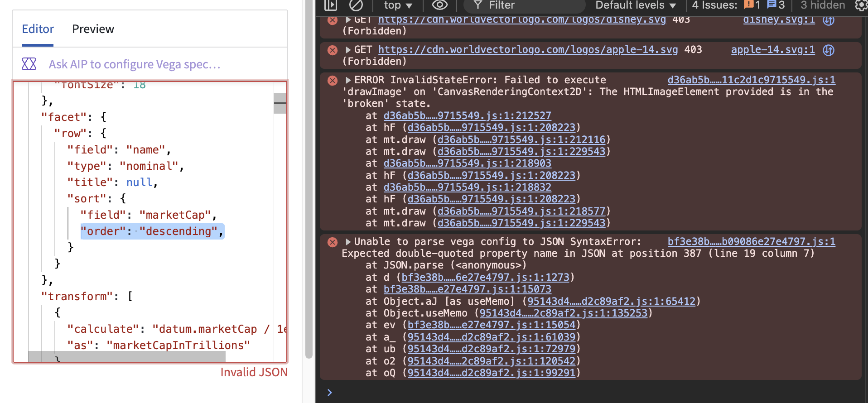Click the code editor vertical scrollbar thumb
Viewport: 868px width, 403px height.
click(x=280, y=103)
